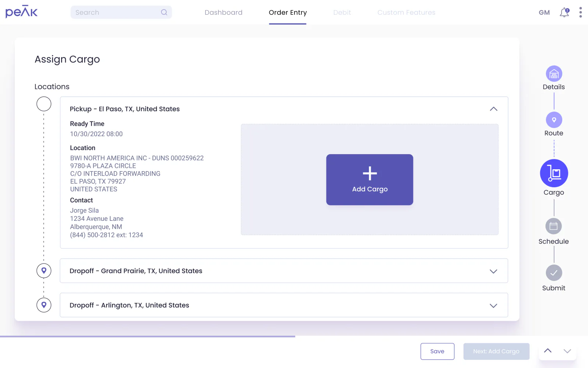This screenshot has height=368, width=588.
Task: Click the Schedule step label
Action: 554,241
